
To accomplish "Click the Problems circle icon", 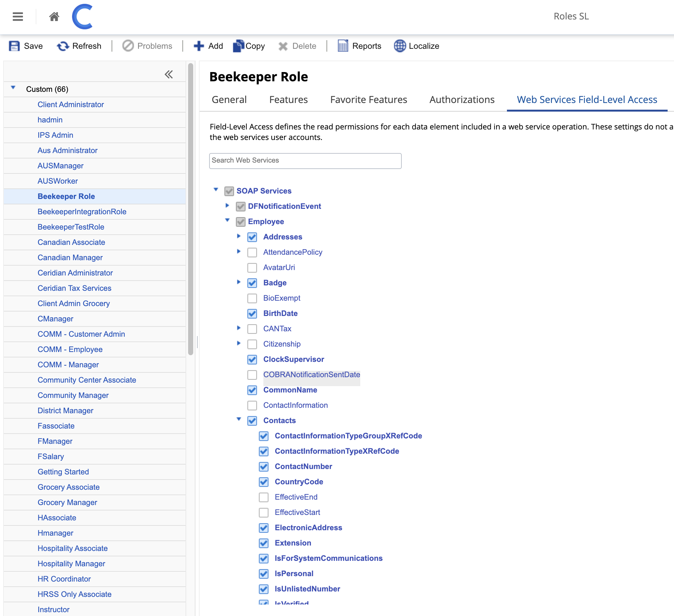I will click(x=128, y=46).
